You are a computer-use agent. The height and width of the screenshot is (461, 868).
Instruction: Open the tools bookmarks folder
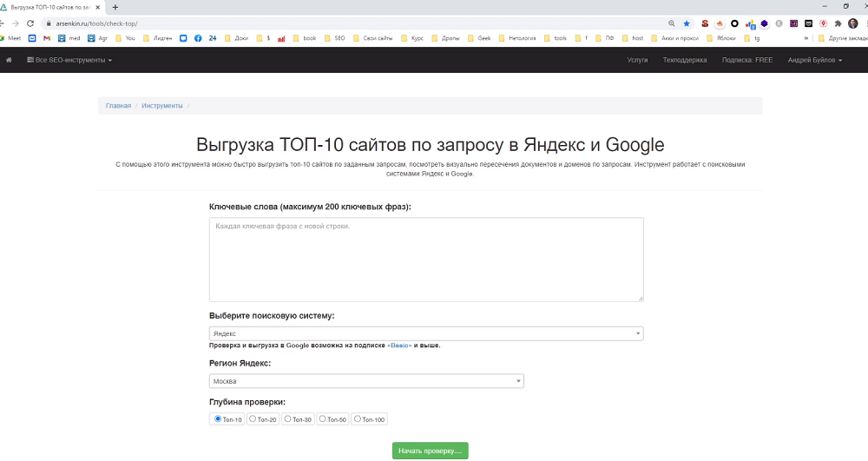(556, 38)
